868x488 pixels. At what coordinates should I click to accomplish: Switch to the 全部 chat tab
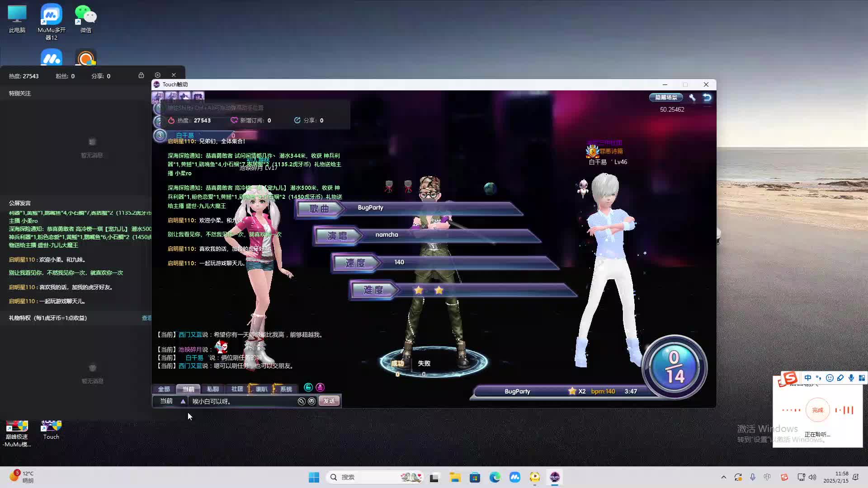pyautogui.click(x=164, y=389)
